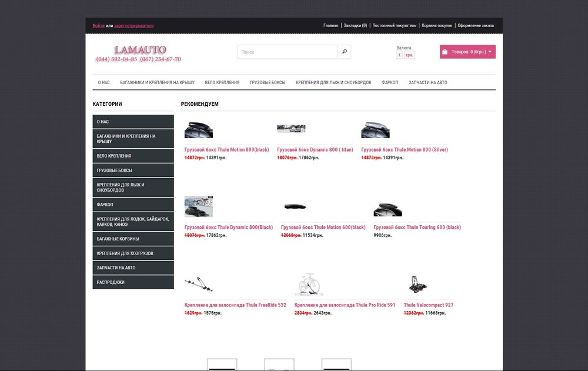588x371 pixels.
Task: Open Крепления для лыж и сноубордов menu bar item
Action: [333, 82]
